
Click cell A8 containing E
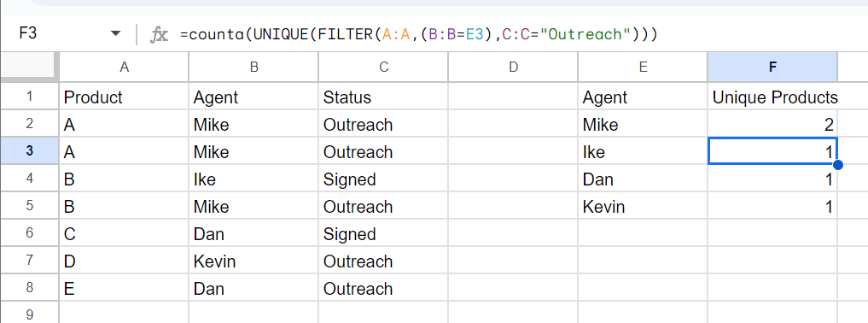pyautogui.click(x=124, y=288)
